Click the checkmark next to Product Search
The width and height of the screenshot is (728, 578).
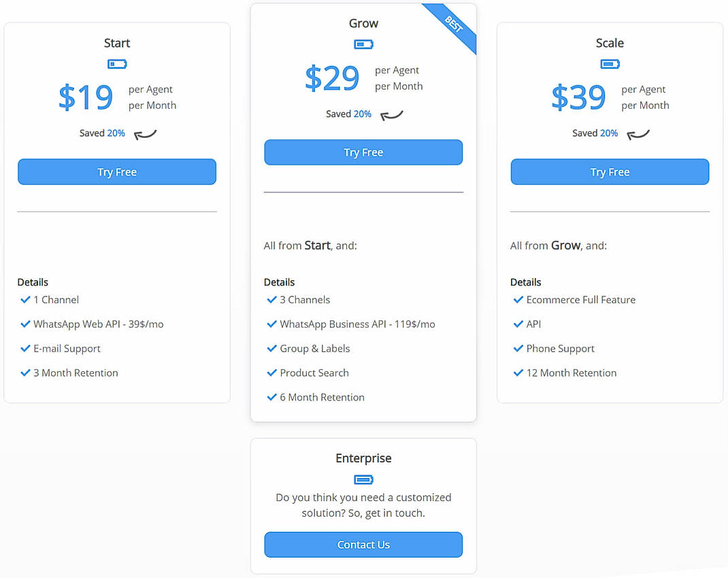click(x=272, y=373)
